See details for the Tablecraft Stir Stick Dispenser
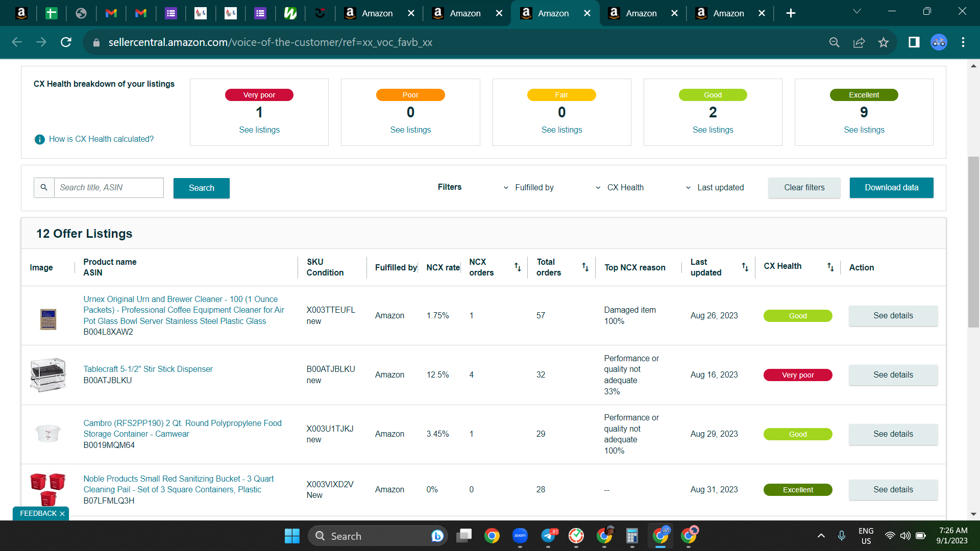Screen dimensions: 980x551 893,375
